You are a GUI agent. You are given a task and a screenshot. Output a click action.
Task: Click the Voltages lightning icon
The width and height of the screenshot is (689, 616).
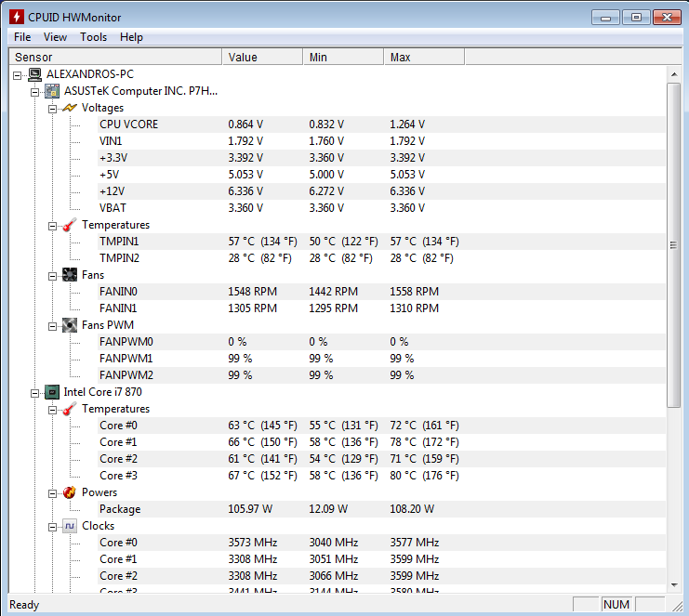pyautogui.click(x=70, y=108)
